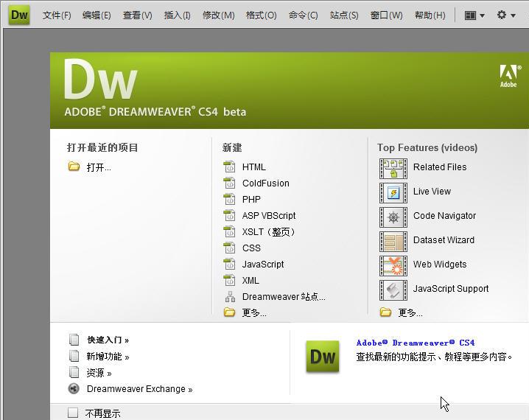The width and height of the screenshot is (529, 420).
Task: Open the layout switcher dropdown
Action: [474, 15]
